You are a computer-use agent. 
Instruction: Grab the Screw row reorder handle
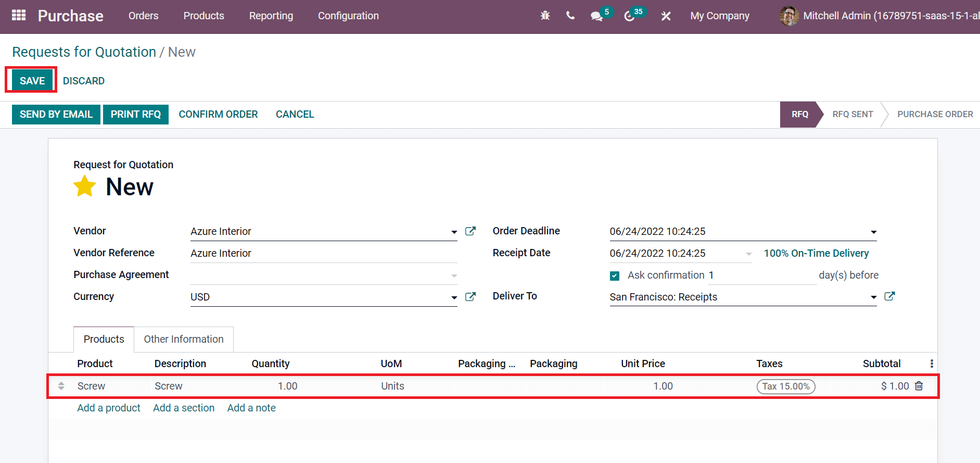click(61, 386)
